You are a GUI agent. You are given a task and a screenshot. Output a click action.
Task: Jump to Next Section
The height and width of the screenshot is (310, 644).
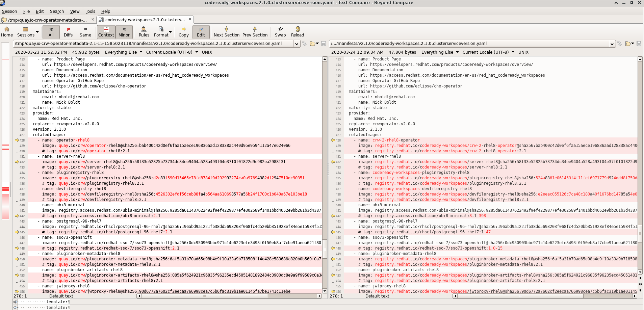(227, 32)
